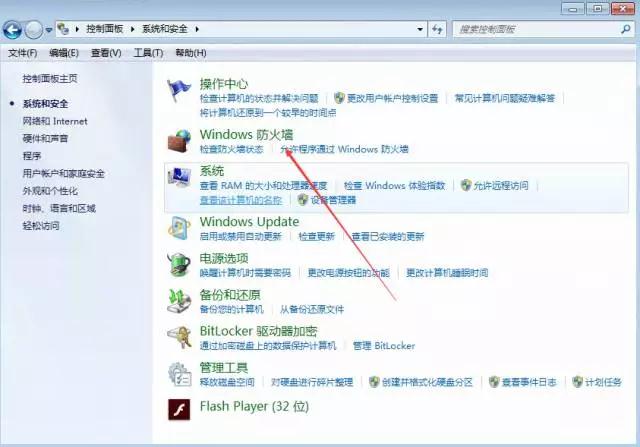
Task: Open 时钟、语言和区域 in sidebar
Action: tap(59, 208)
